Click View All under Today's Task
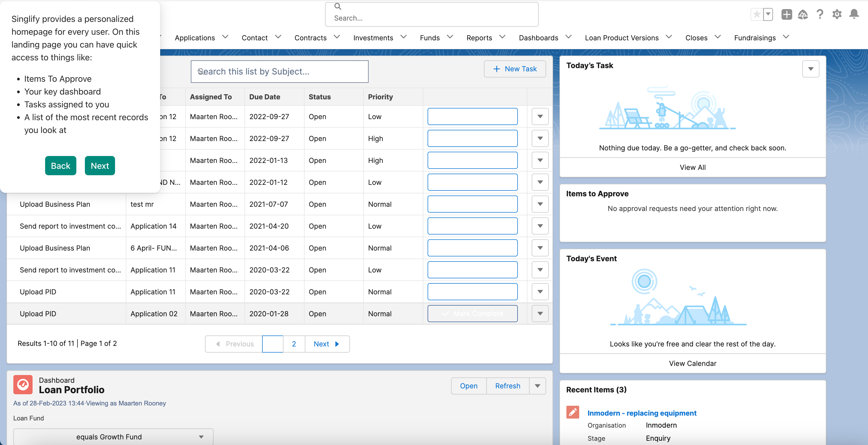 pos(692,167)
